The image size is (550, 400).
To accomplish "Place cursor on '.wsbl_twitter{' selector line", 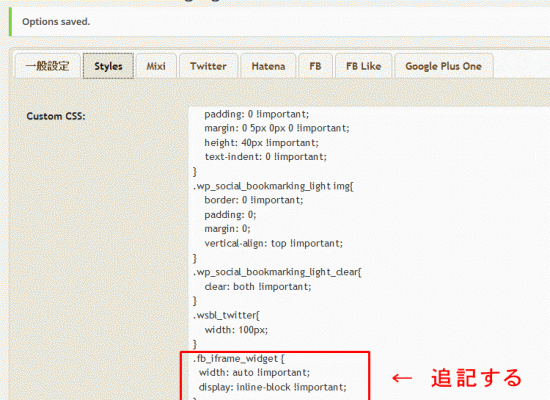I will pyautogui.click(x=226, y=315).
